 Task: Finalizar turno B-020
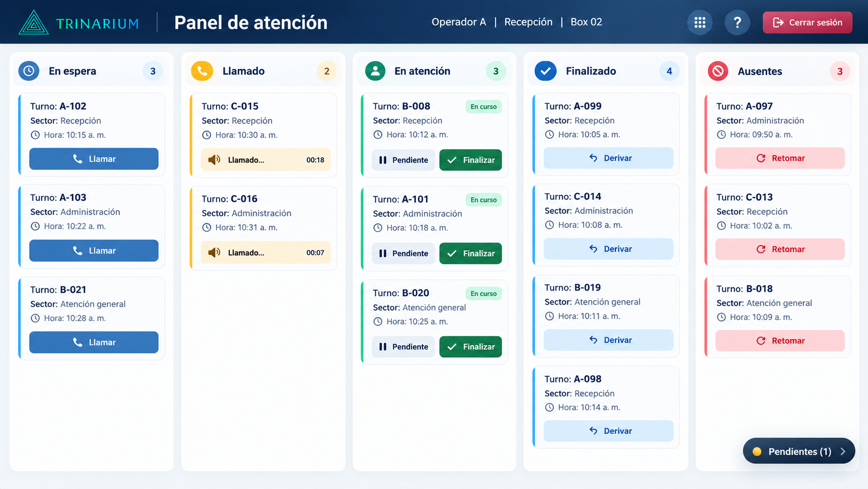pos(470,347)
